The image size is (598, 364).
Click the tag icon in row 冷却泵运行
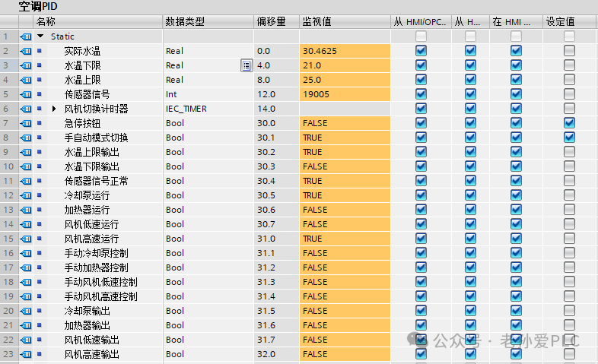tap(26, 195)
